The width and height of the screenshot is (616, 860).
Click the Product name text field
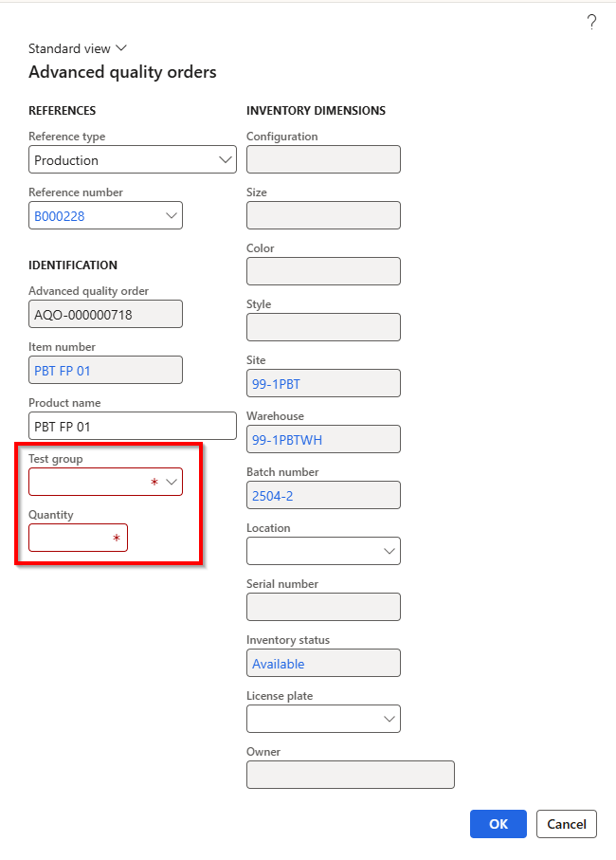click(x=132, y=427)
